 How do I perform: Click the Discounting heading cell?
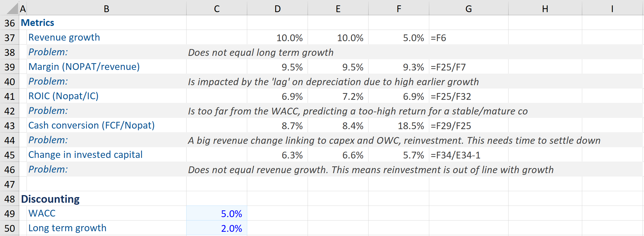50,199
